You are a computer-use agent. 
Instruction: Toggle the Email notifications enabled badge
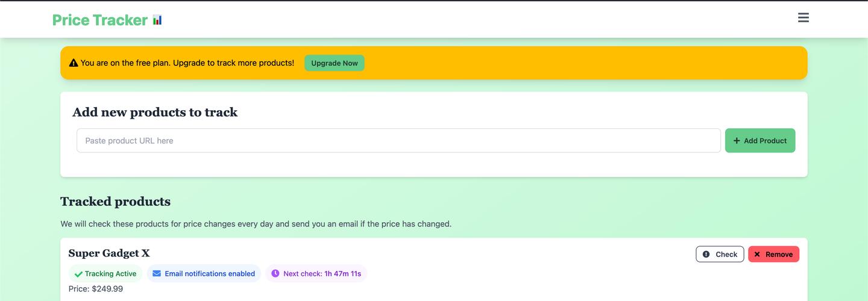click(x=204, y=274)
